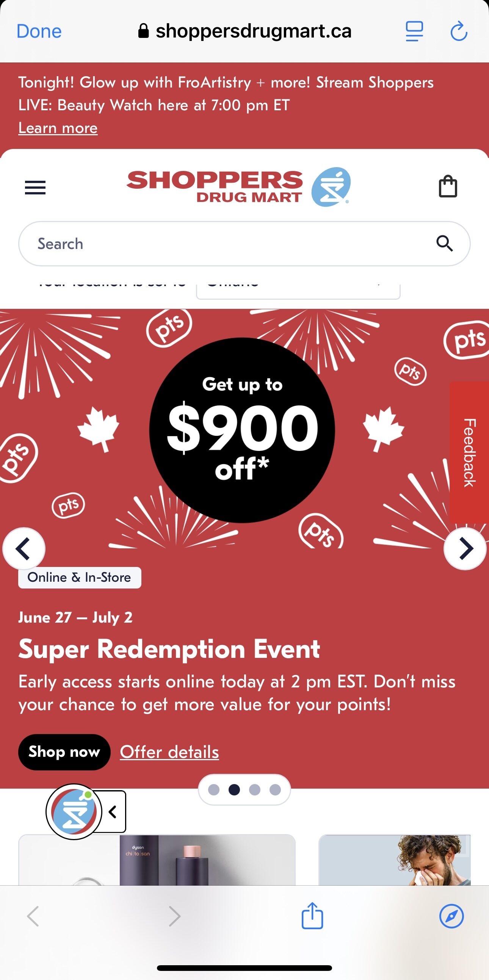Open the Safari tab overview icon
The image size is (489, 980).
(414, 31)
